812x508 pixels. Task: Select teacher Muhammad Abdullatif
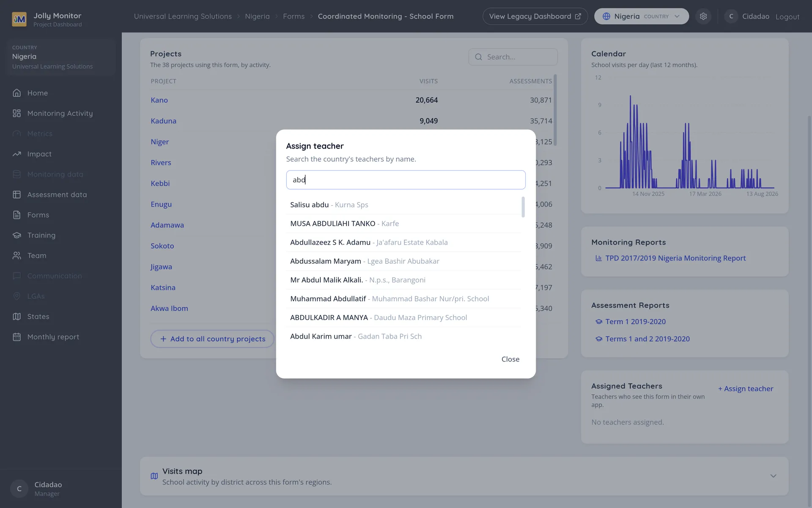(x=403, y=299)
